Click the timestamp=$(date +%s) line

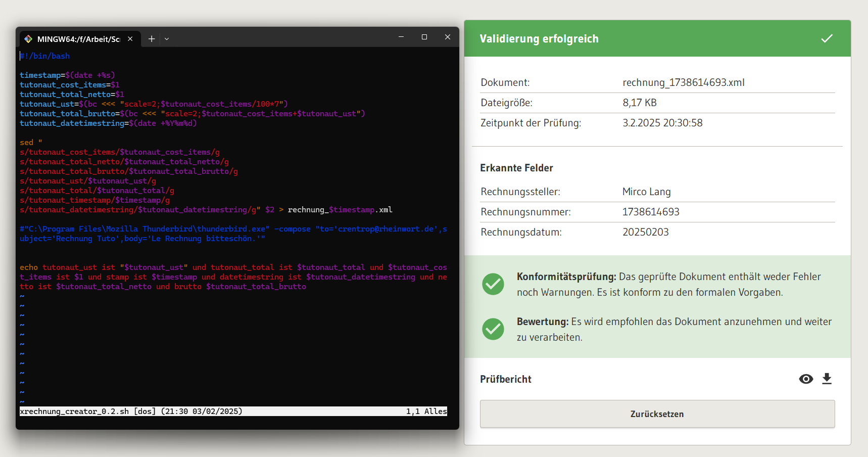(67, 75)
